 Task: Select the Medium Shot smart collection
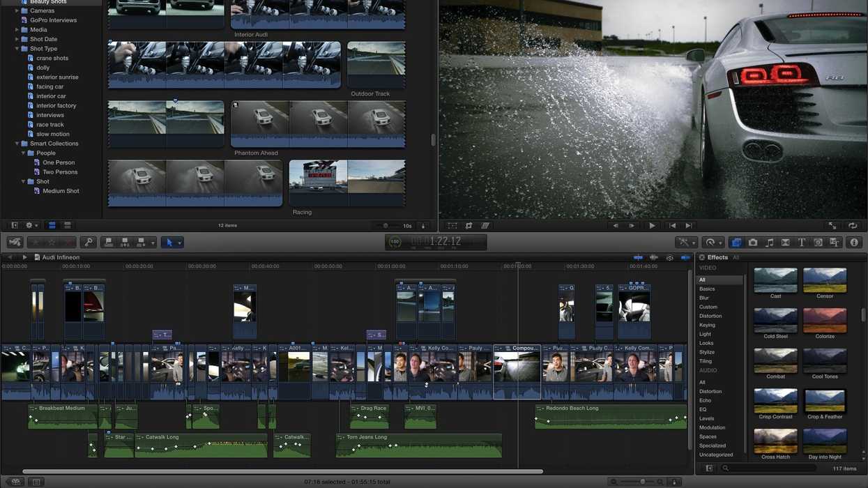[x=61, y=191]
